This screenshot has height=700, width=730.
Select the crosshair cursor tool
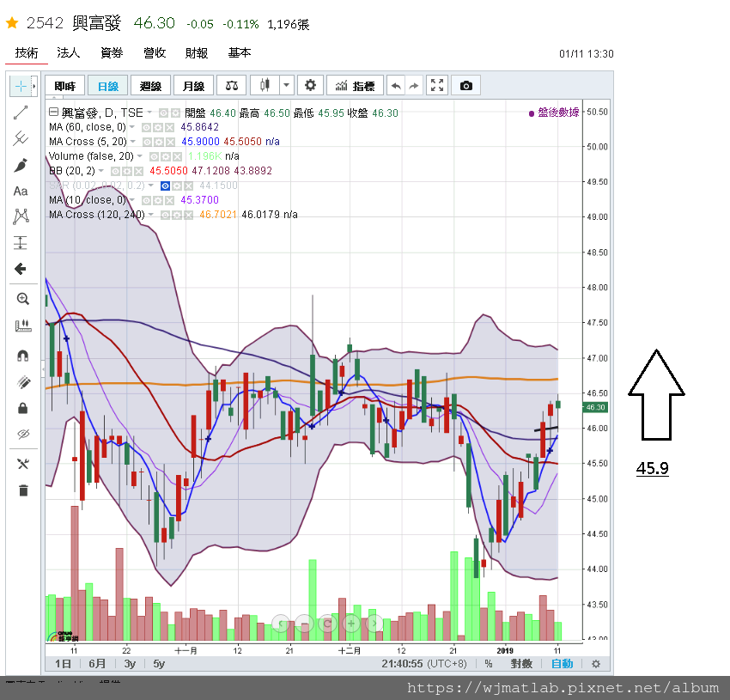click(21, 86)
